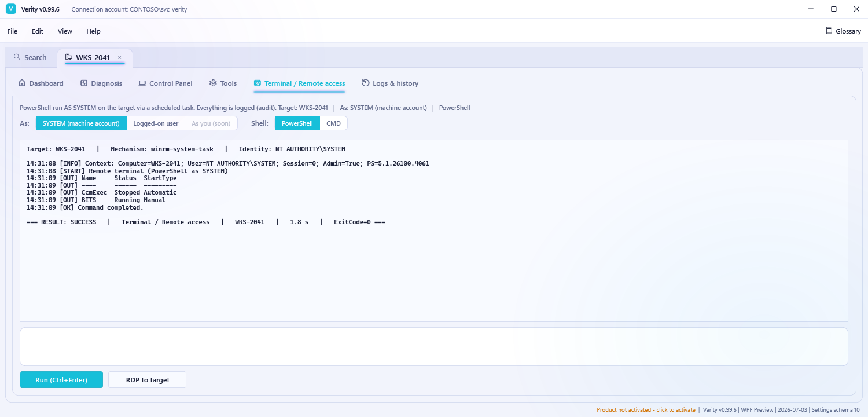
Task: Click the Tools gear icon
Action: pyautogui.click(x=213, y=83)
